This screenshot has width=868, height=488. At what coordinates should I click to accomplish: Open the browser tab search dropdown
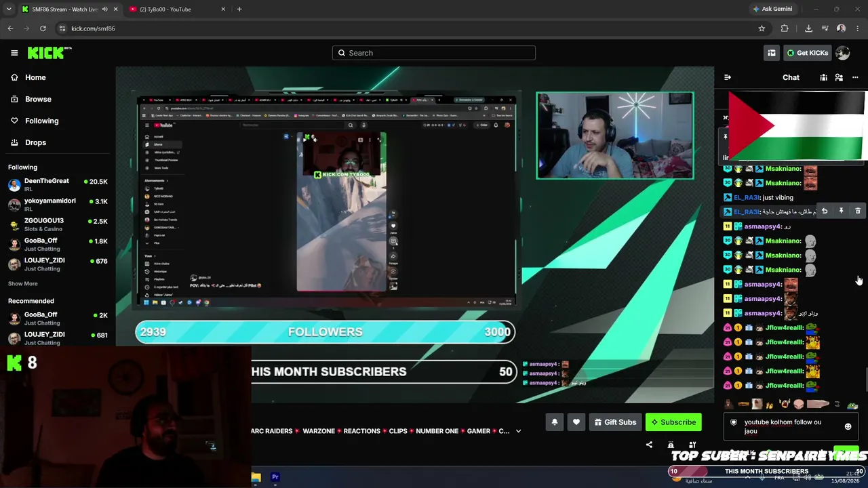(9, 9)
